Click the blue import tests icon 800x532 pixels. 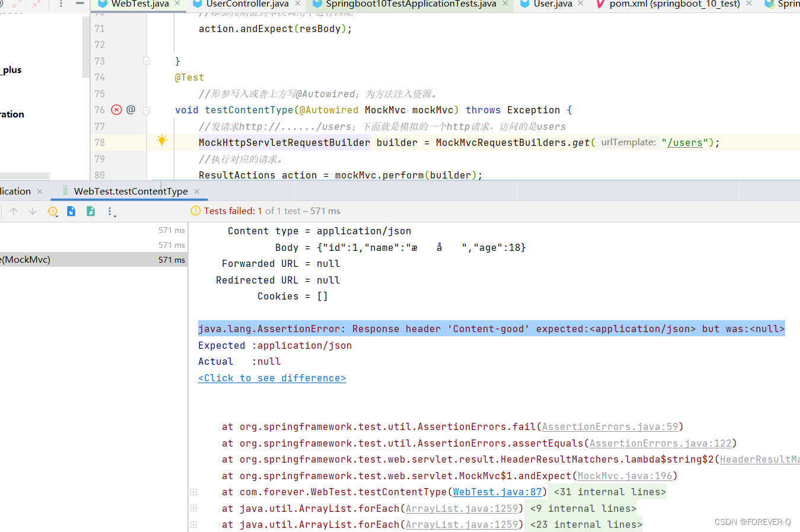71,211
